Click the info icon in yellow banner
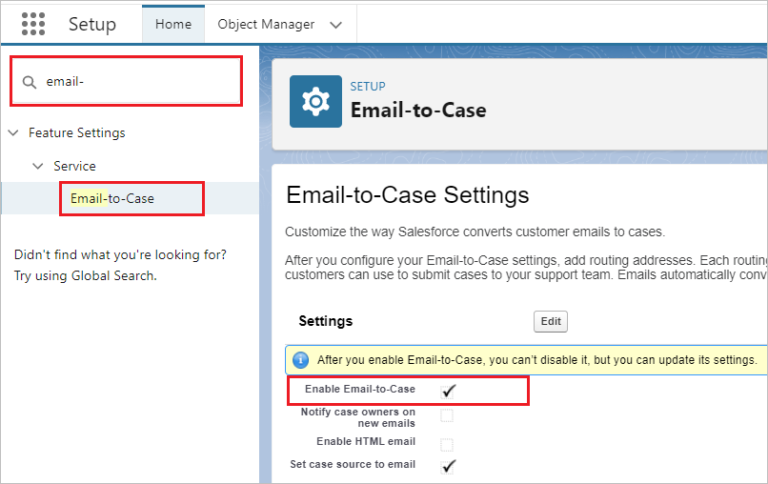 [x=300, y=360]
